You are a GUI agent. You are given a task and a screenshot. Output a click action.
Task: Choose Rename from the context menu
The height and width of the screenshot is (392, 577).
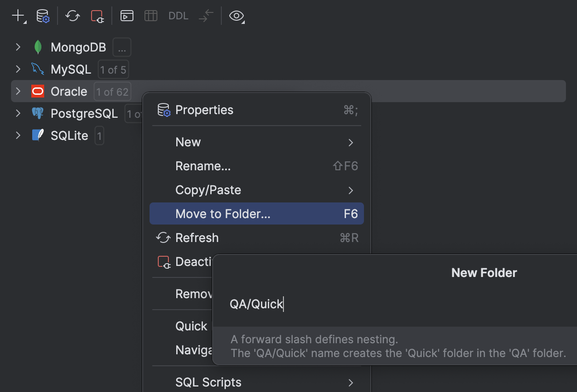(x=203, y=166)
